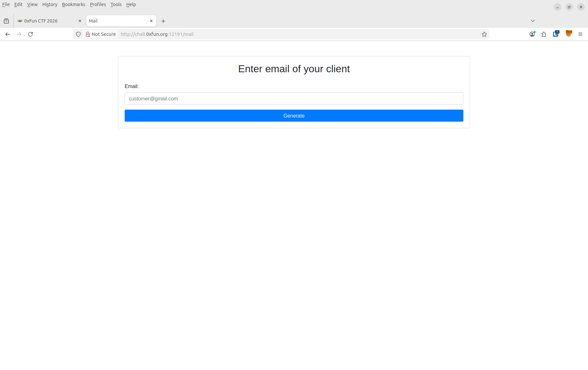Bookmark this page with the star icon
588x370 pixels.
(484, 34)
